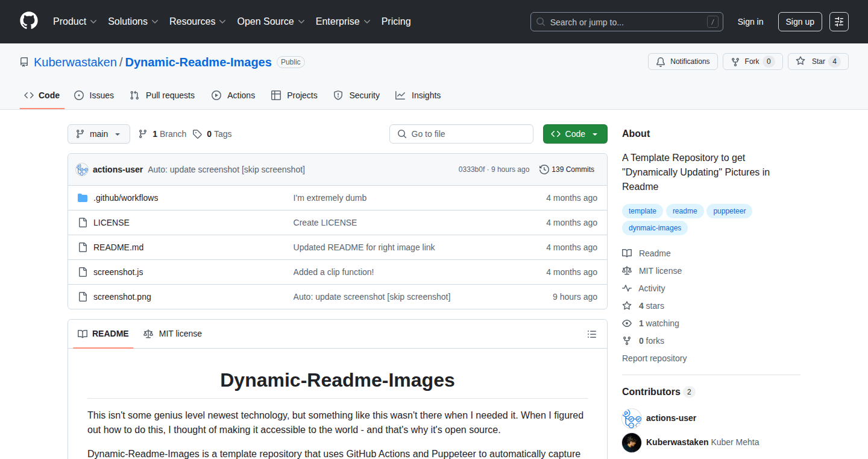Open the screenshot.png file
Screen dimensions: 868x459
(x=122, y=297)
